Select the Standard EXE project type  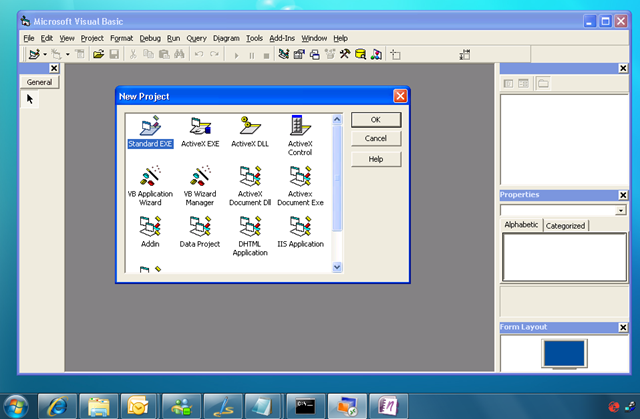[x=150, y=132]
